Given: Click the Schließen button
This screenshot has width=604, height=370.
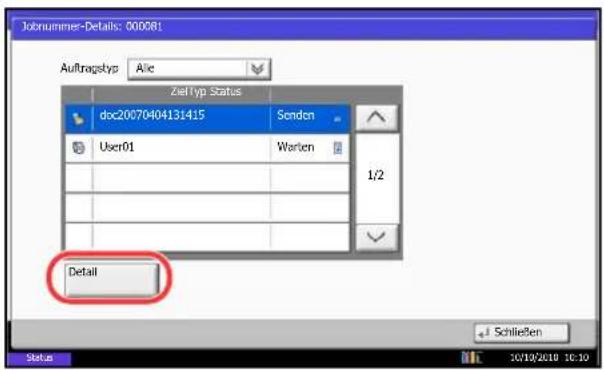Looking at the screenshot, I should [522, 333].
